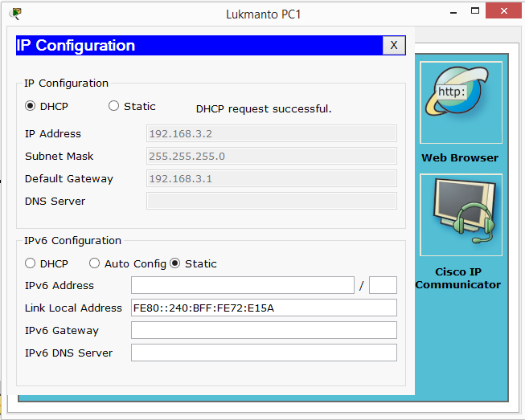
Task: Click the Subnet Mask field 255.255.255.0
Action: coord(272,156)
